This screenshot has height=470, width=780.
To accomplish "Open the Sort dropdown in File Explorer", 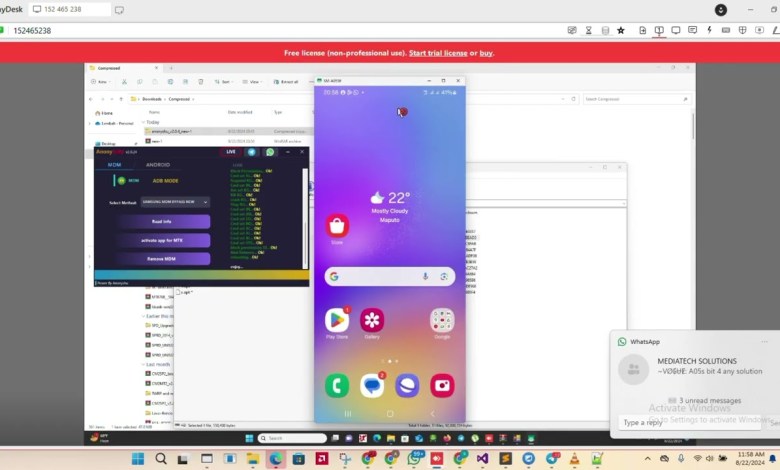I will pyautogui.click(x=226, y=81).
